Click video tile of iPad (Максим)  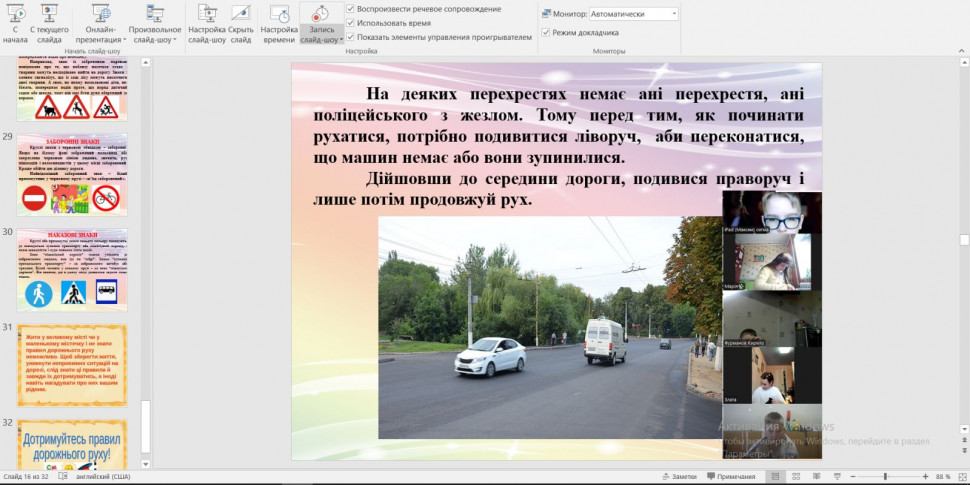(772, 212)
